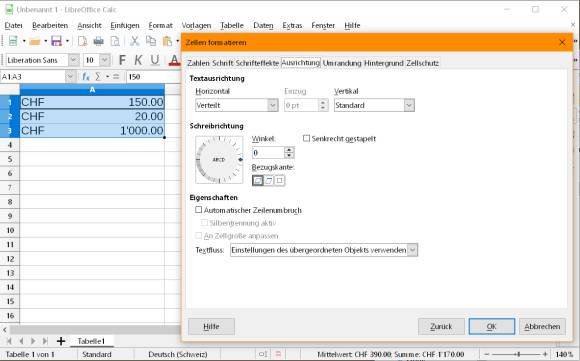The image size is (580, 361).
Task: Click the Save floppy disk icon
Action: coord(56,41)
